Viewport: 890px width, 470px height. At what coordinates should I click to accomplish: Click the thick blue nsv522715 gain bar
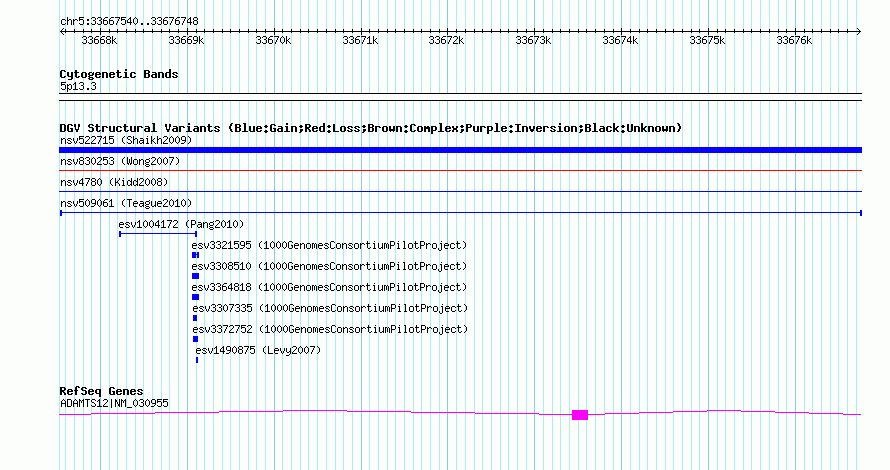[x=460, y=150]
